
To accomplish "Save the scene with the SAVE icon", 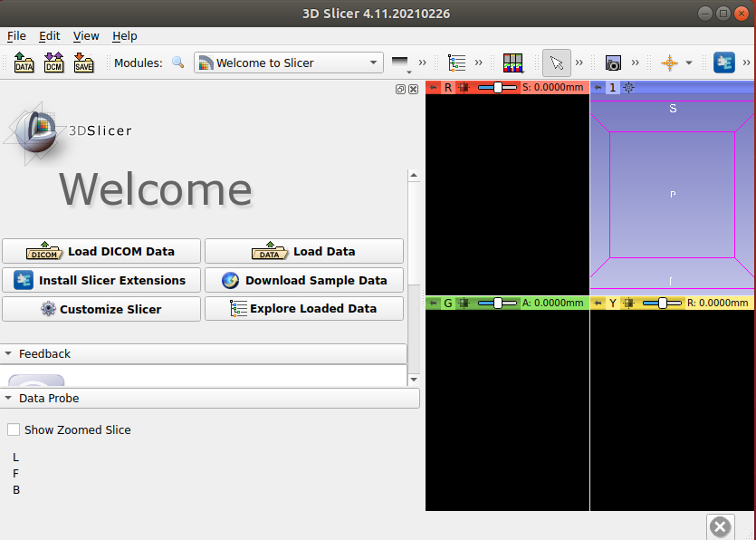I will coord(83,63).
